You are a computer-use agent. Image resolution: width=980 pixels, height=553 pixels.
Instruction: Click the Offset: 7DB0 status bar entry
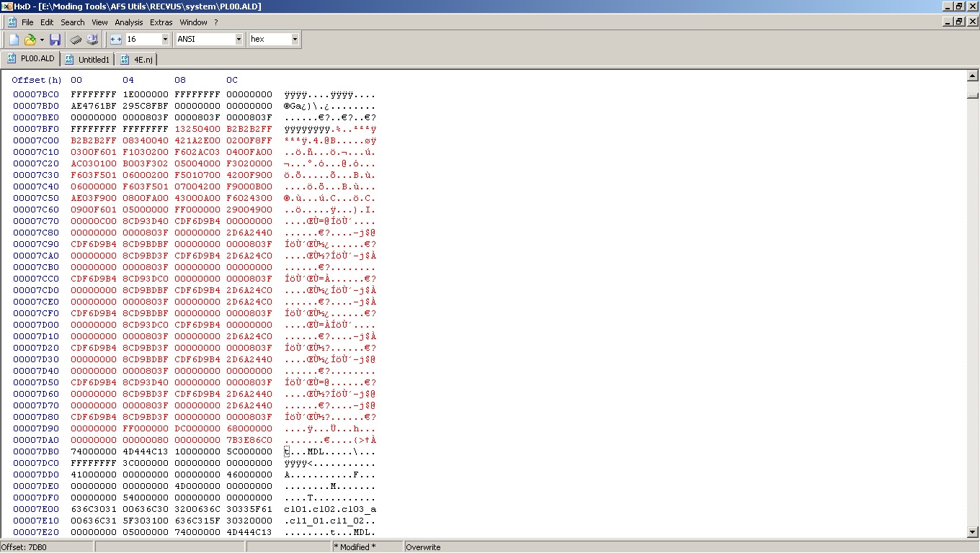tap(47, 547)
